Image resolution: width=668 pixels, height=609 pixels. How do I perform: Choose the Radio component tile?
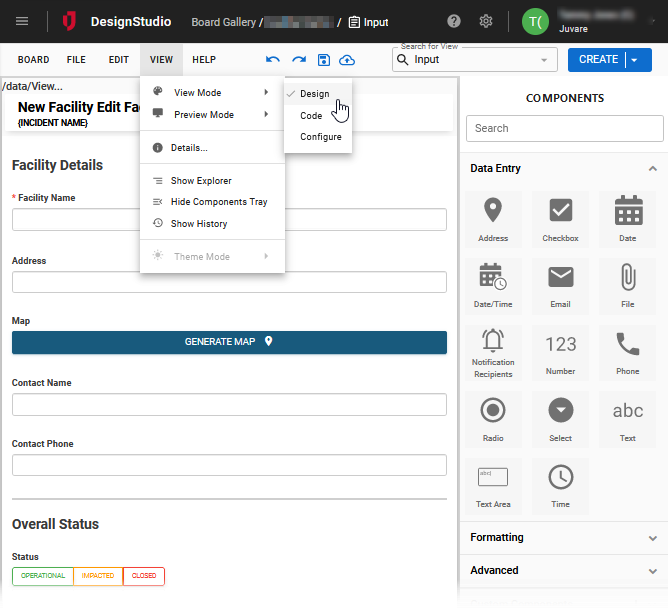click(493, 419)
